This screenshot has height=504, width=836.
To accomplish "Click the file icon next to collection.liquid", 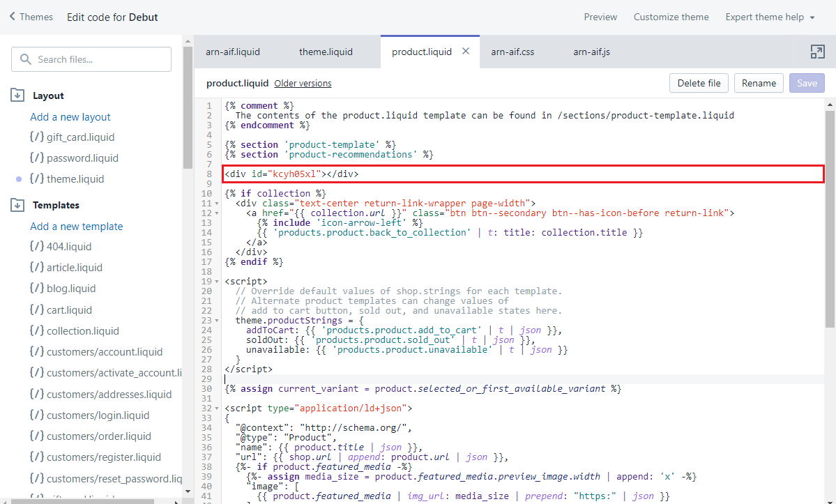I will click(37, 331).
